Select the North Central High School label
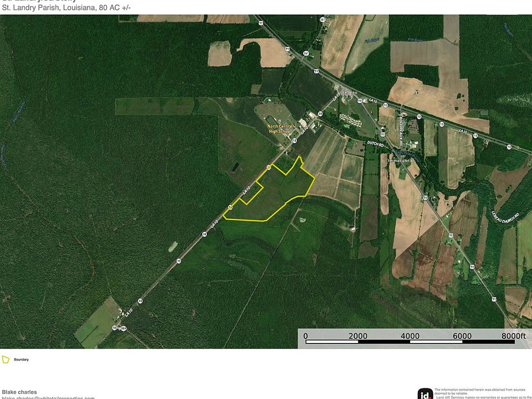Viewport: 532px width, 399px height. click(280, 129)
